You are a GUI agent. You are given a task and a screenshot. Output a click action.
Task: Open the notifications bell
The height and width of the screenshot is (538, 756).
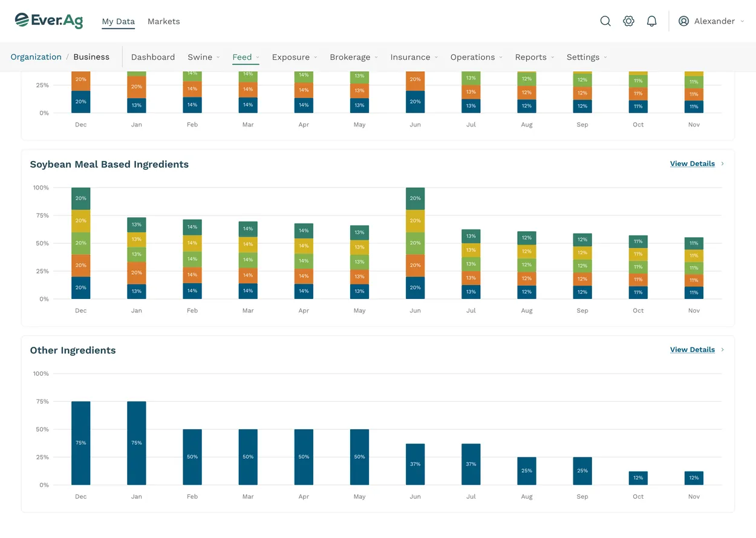click(x=652, y=21)
